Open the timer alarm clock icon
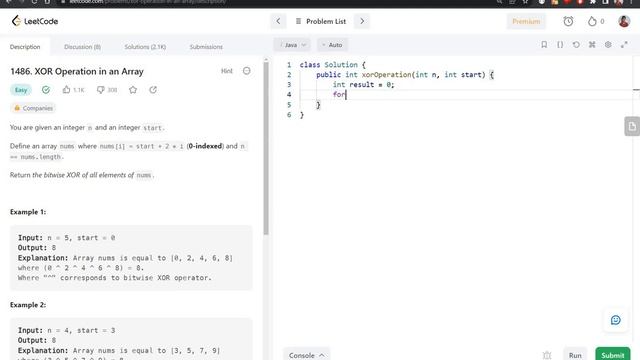 point(568,21)
